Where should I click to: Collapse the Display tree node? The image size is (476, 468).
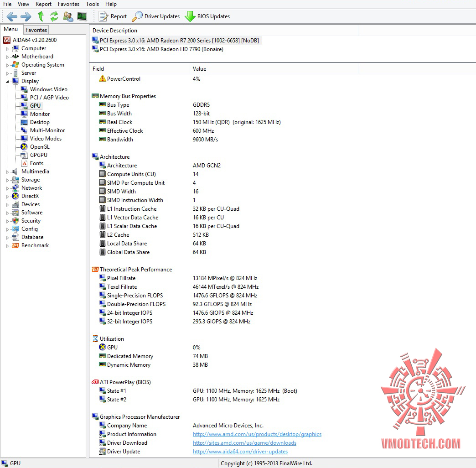(x=7, y=81)
